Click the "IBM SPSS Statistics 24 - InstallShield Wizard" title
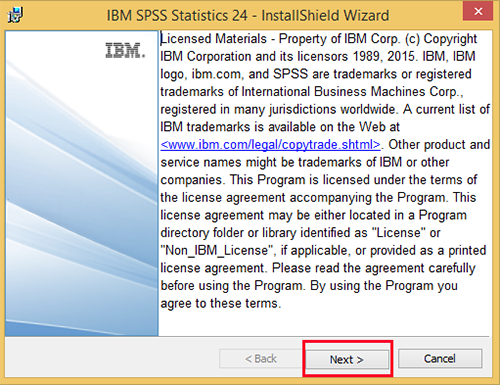 point(248,16)
